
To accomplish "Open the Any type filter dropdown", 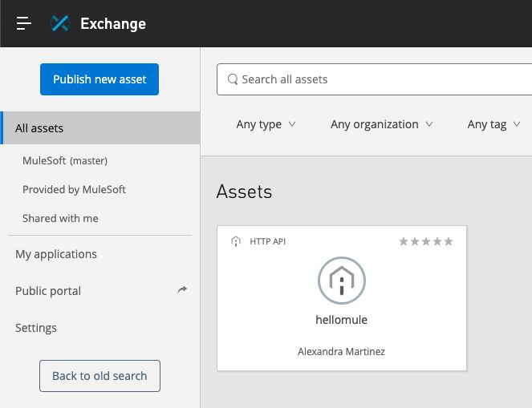I will [266, 124].
